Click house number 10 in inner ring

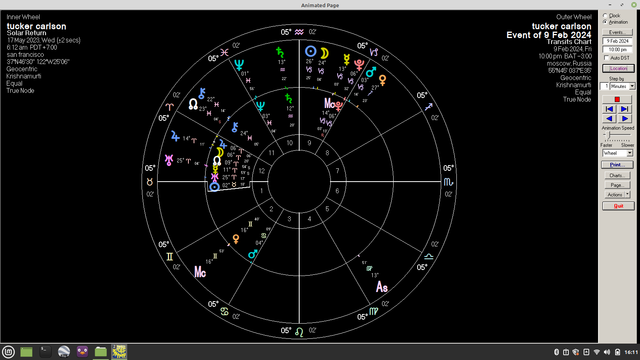(289, 143)
